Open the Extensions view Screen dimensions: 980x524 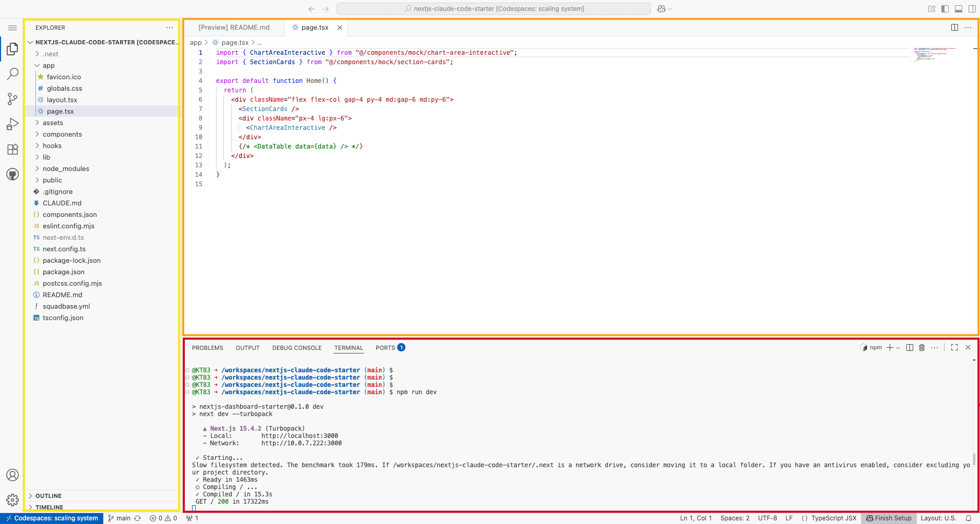tap(13, 149)
